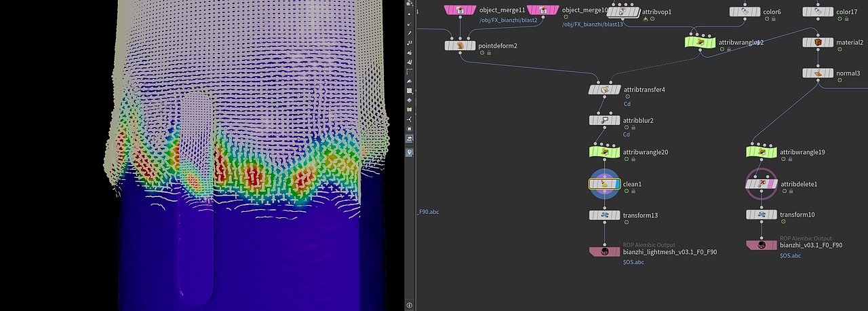Screen dimensions: 868x311
Task: Click the clean1 node name label
Action: click(x=632, y=184)
